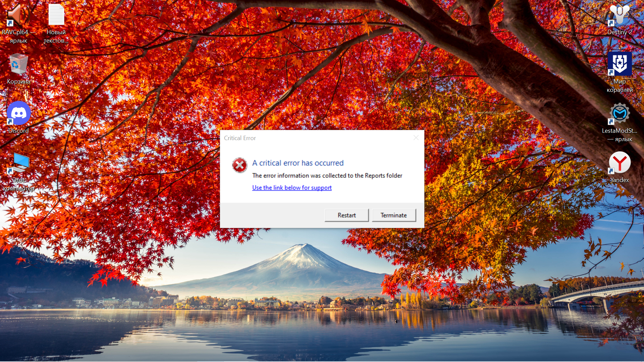This screenshot has width=644, height=362.
Task: Click 'A critical error has occurred' heading
Action: (x=298, y=163)
